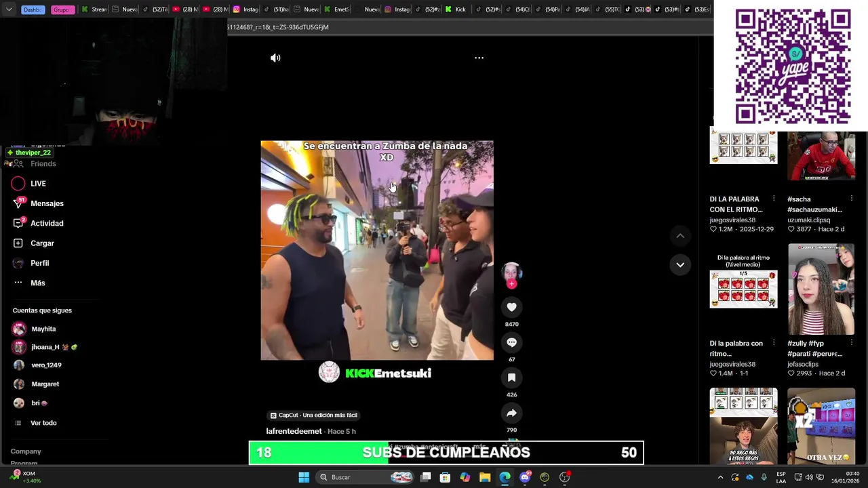Screen dimensions: 868x488
Task: Open options for DI LA PALABRA CON EL RITMO video
Action: click(x=774, y=199)
